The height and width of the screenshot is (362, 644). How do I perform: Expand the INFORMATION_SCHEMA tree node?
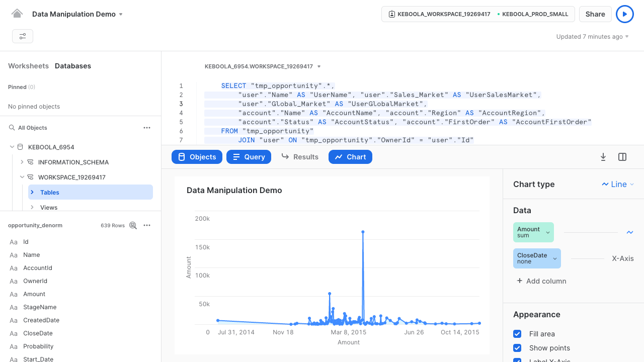tap(22, 162)
